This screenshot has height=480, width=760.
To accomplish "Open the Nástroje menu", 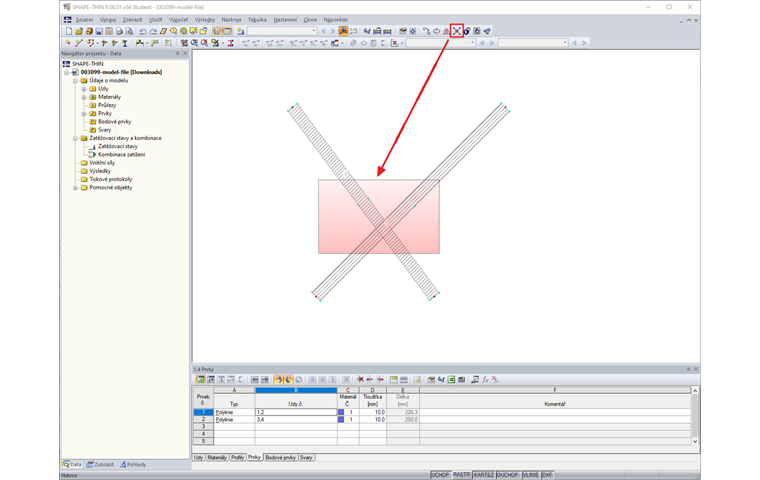I will [x=231, y=20].
